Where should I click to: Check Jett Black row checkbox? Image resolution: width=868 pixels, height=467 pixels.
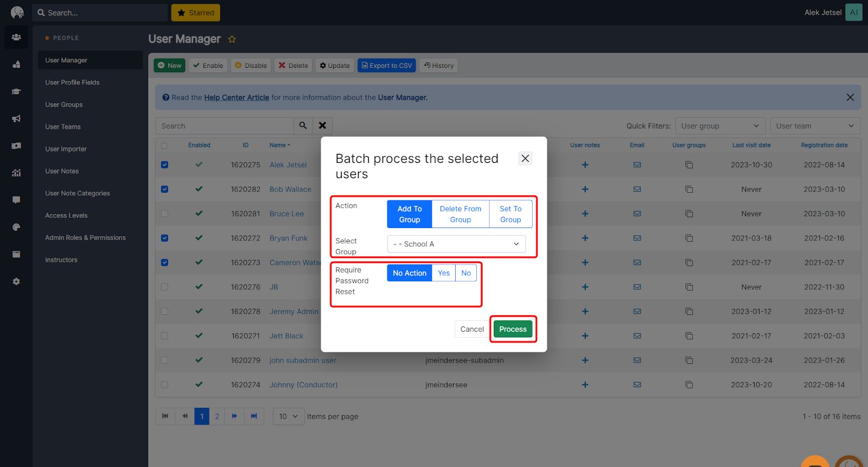[164, 336]
